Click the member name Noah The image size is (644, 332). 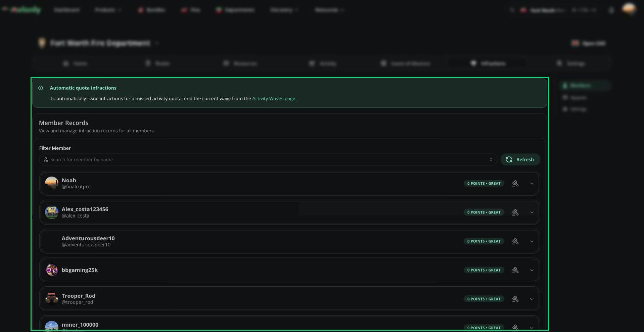pyautogui.click(x=69, y=180)
